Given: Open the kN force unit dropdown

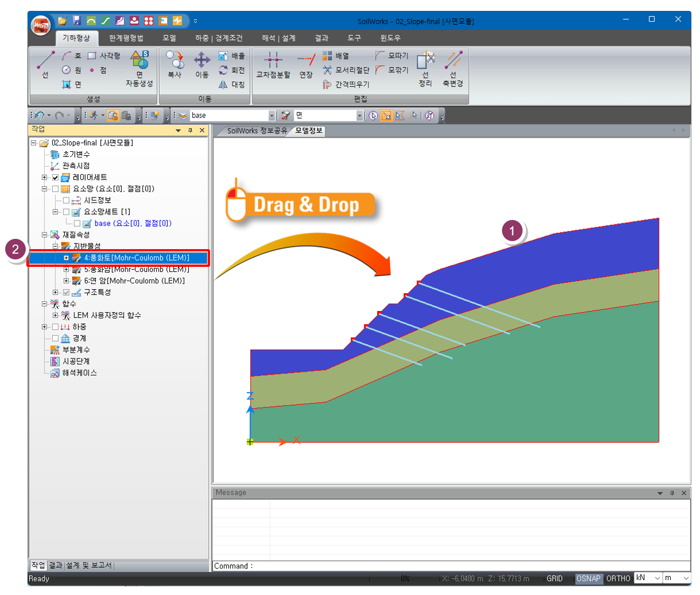Looking at the screenshot, I should pos(658,578).
